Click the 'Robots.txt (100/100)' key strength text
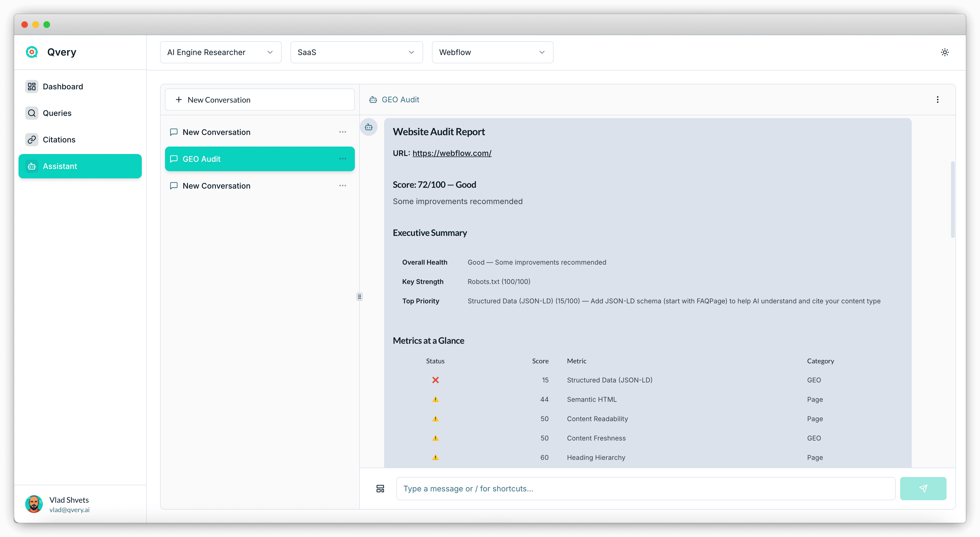This screenshot has height=537, width=980. 499,281
